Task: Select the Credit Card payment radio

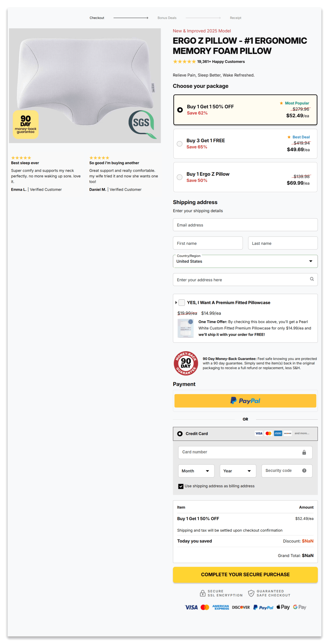Action: pos(180,434)
